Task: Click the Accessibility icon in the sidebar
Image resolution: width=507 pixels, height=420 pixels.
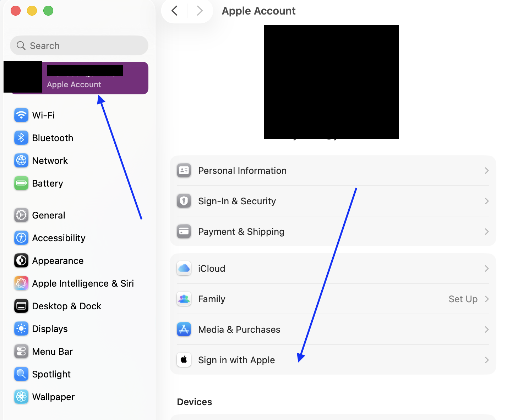Action: coord(21,238)
